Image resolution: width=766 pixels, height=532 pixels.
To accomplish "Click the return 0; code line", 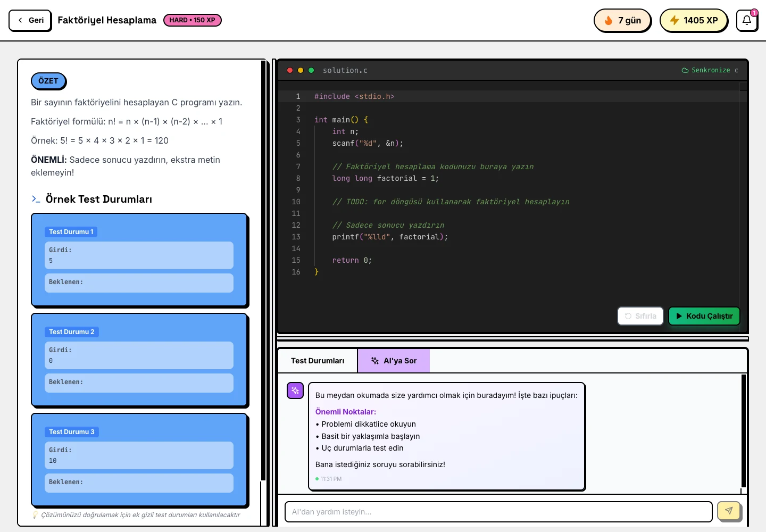I will 352,260.
